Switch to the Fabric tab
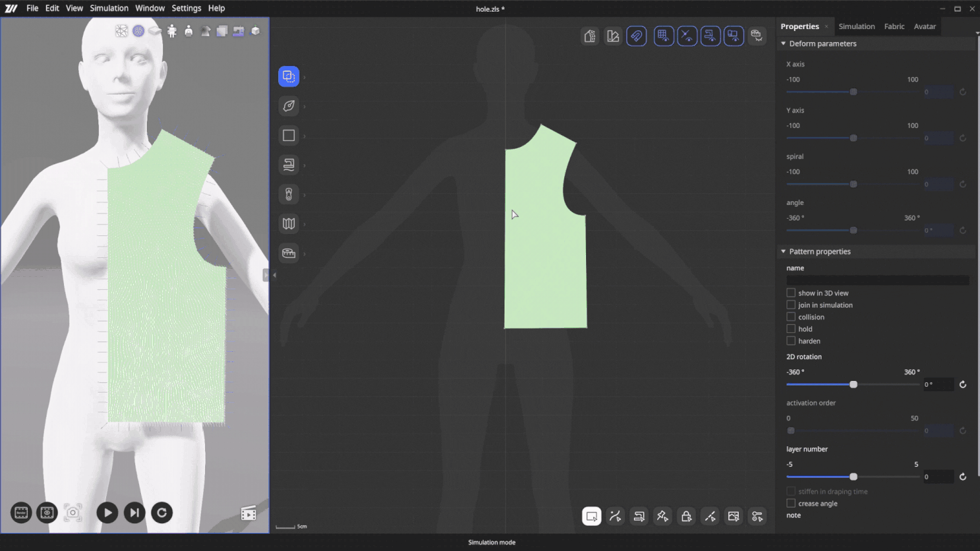Image resolution: width=980 pixels, height=551 pixels. (x=894, y=27)
